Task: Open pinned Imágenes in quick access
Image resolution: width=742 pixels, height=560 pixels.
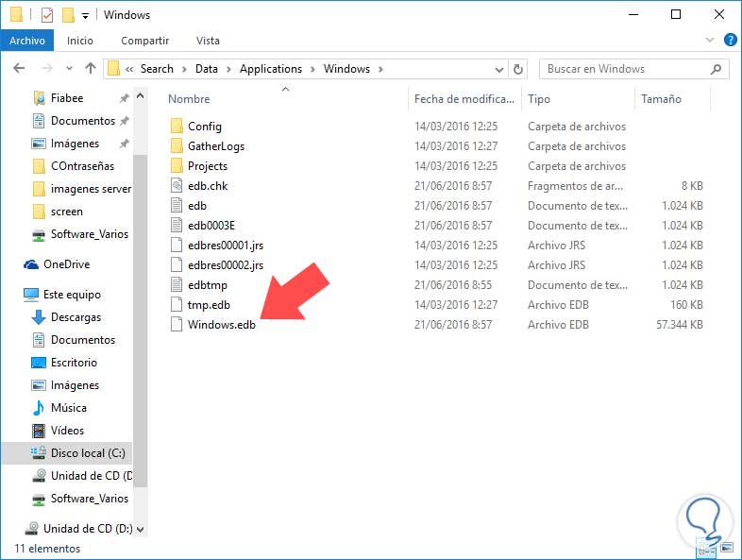Action: point(75,144)
